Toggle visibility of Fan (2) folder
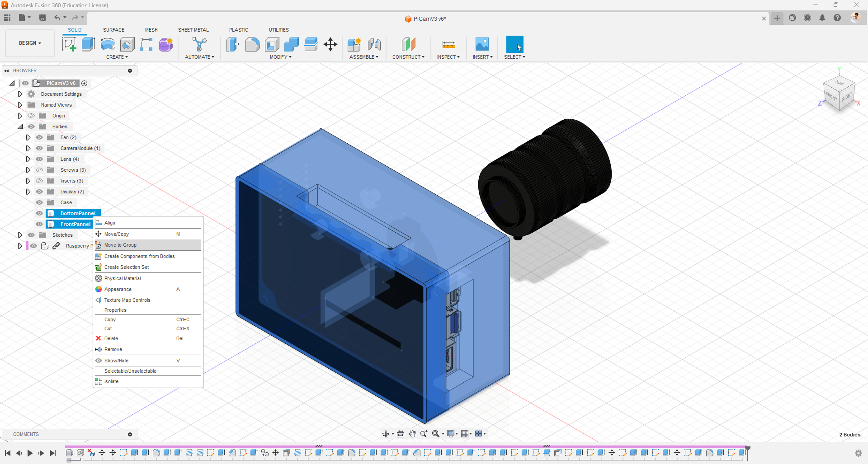The width and height of the screenshot is (868, 464). 39,137
